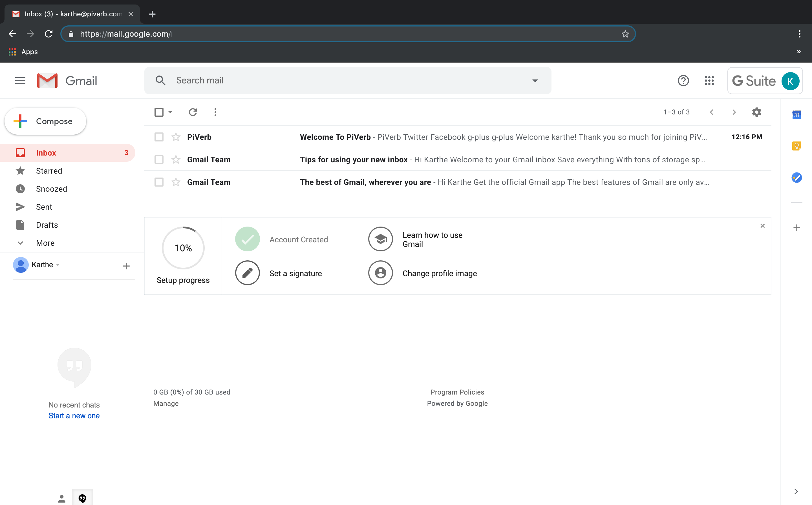Viewport: 812px width, 505px height.
Task: Open the Starred folder
Action: (x=67, y=171)
